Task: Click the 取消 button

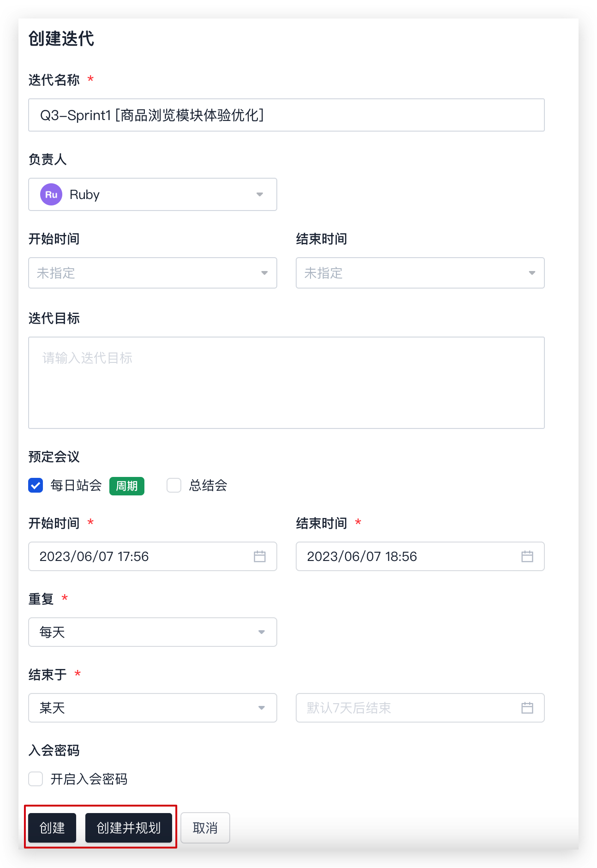Action: point(205,828)
